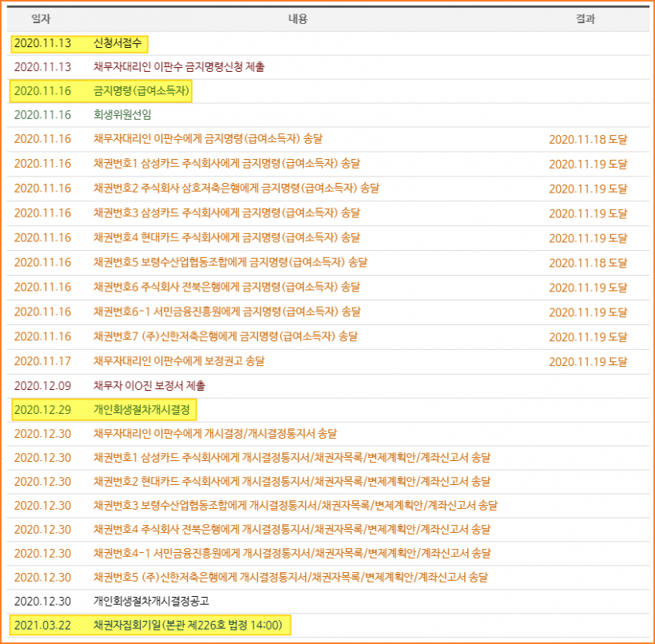Click result for 채권번호1 삼성카드 금지명령 row
This screenshot has width=655, height=644.
(x=588, y=165)
